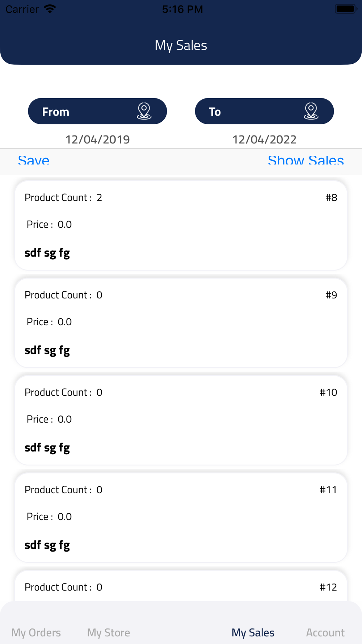Click Show Sales link
This screenshot has width=362, height=644.
(306, 160)
